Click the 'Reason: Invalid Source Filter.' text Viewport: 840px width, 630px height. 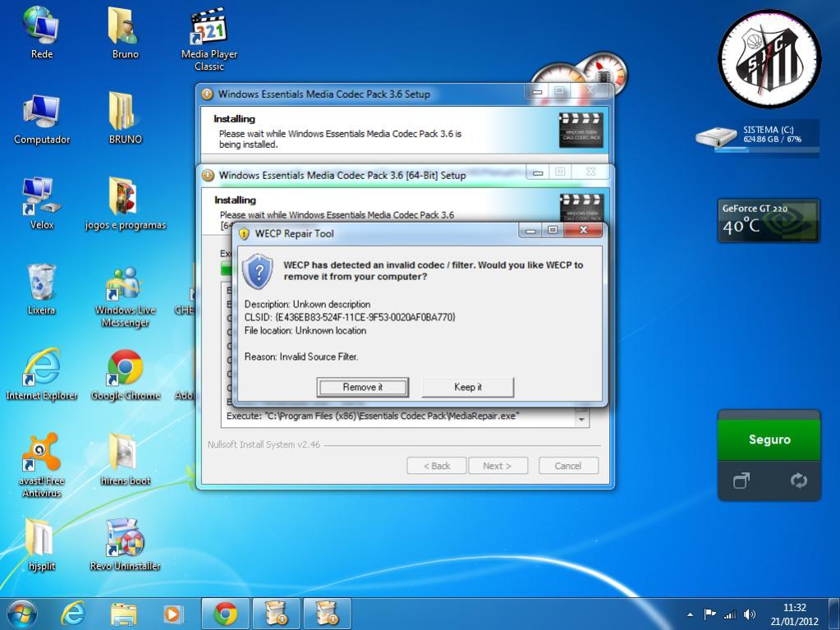pos(301,356)
